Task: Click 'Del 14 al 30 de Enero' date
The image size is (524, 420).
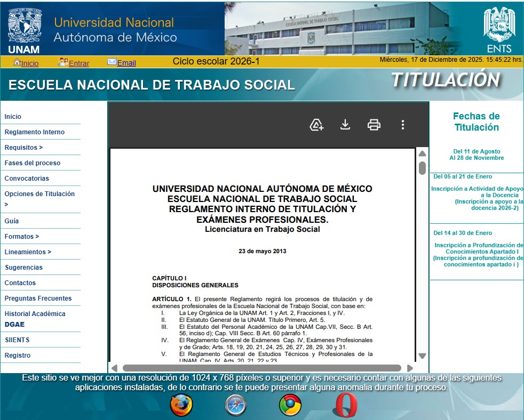Action: (x=463, y=233)
